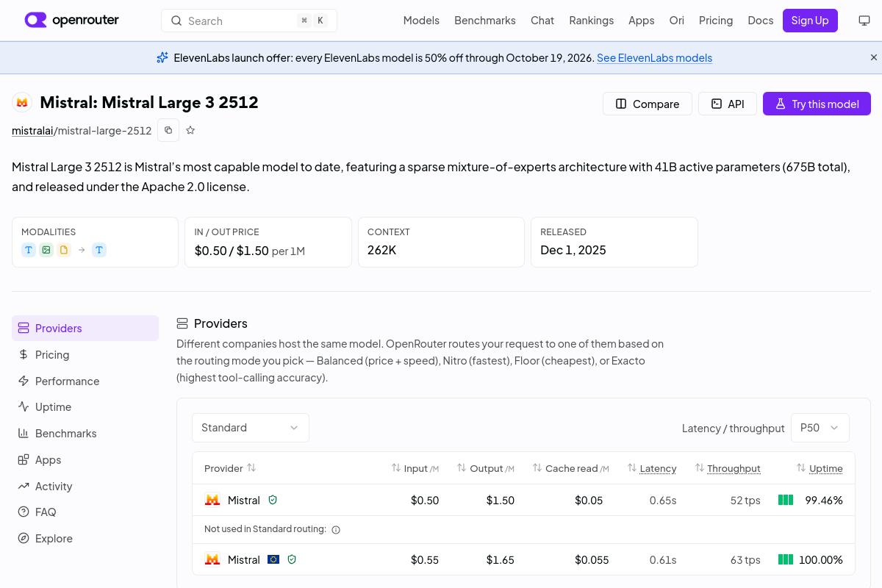Click the sparkle icon in the ElevenLabs banner
Viewport: 882px width, 588px height.
pos(162,57)
